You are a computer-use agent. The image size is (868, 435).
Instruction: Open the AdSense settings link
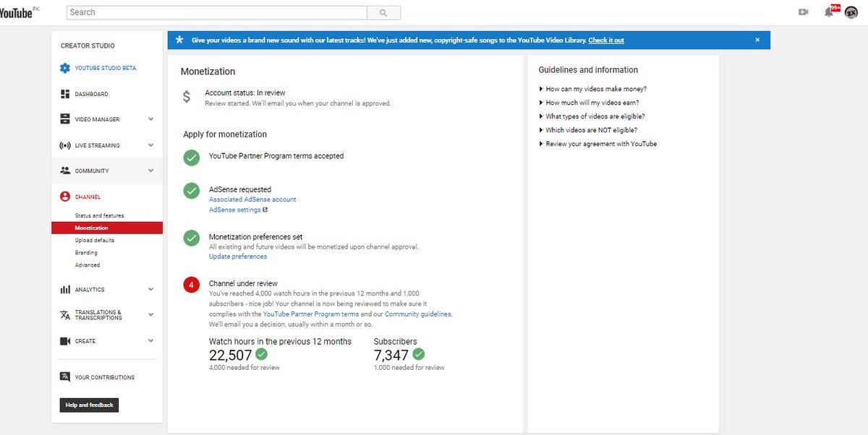pos(235,210)
